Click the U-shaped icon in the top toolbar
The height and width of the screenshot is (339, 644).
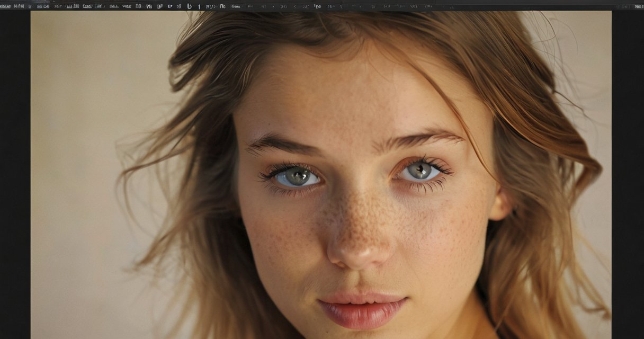pos(189,6)
